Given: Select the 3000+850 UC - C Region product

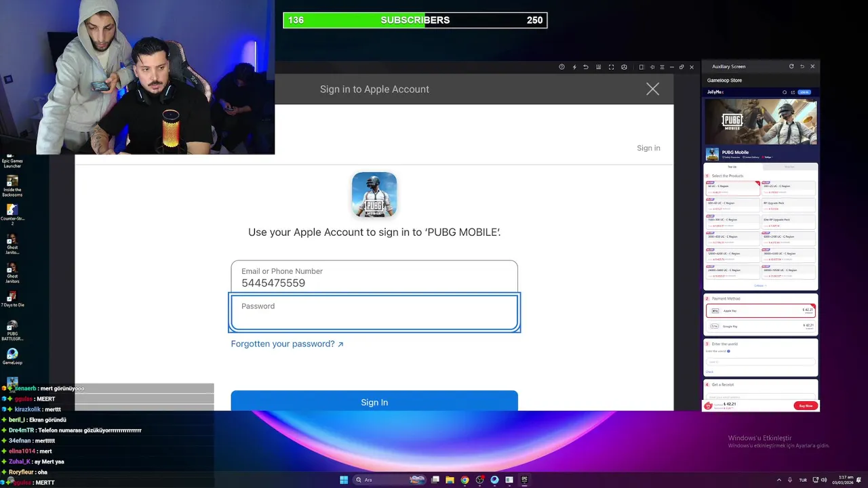Looking at the screenshot, I should click(732, 239).
